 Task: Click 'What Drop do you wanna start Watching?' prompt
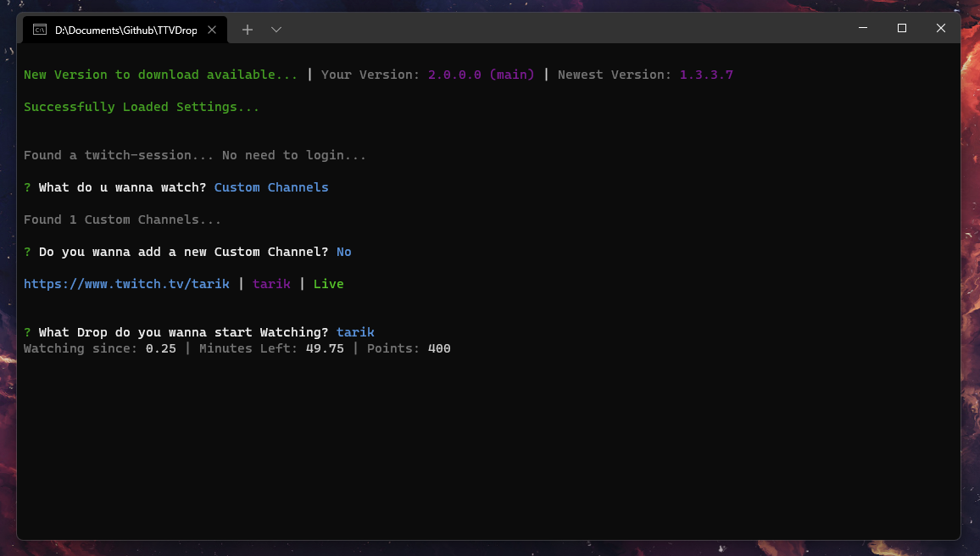pos(183,331)
